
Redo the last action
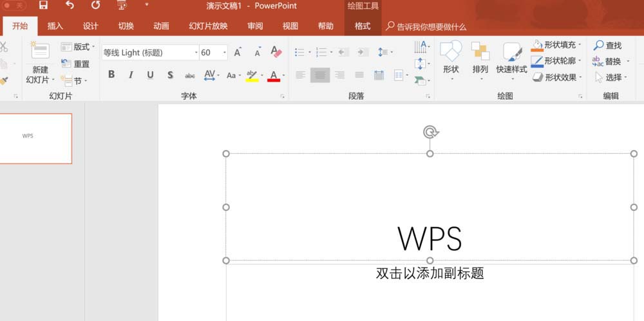[96, 5]
